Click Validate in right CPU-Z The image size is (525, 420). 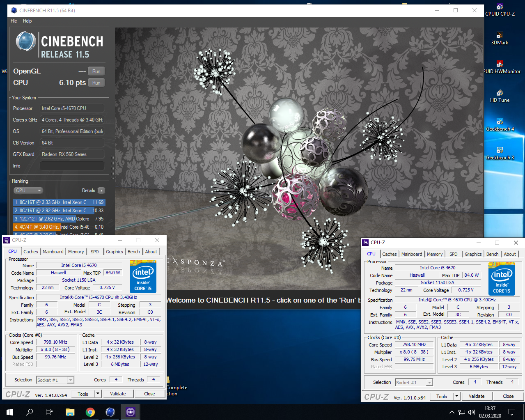pos(477,396)
